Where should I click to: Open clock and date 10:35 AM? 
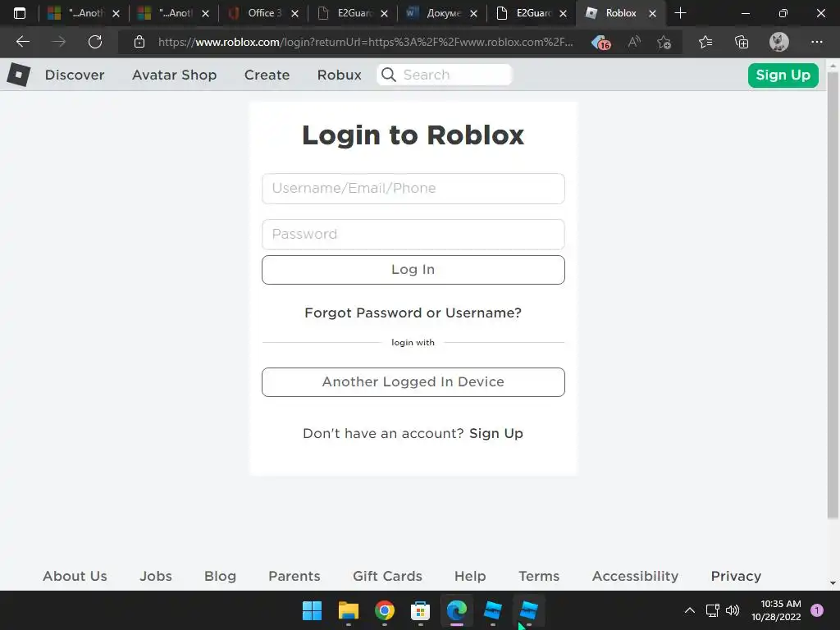[776, 610]
